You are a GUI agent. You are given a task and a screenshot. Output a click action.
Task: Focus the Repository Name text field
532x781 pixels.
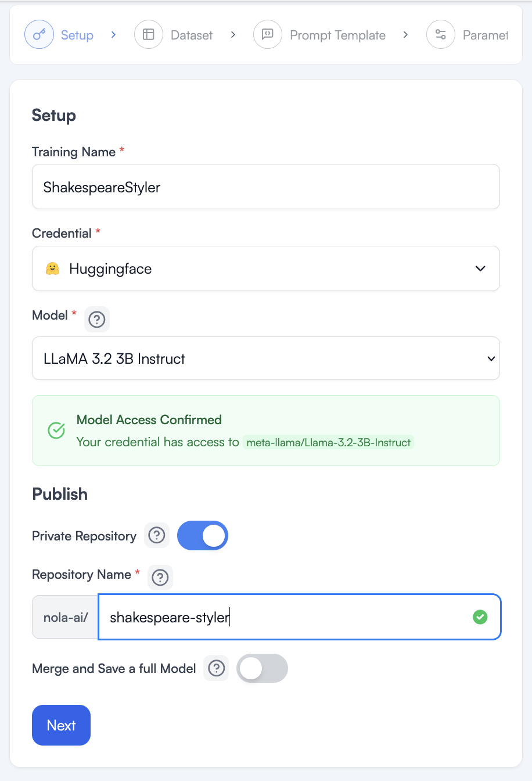pyautogui.click(x=285, y=617)
